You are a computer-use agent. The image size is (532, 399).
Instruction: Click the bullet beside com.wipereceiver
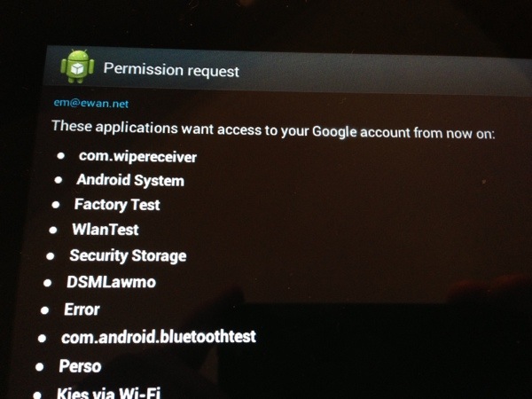61,156
